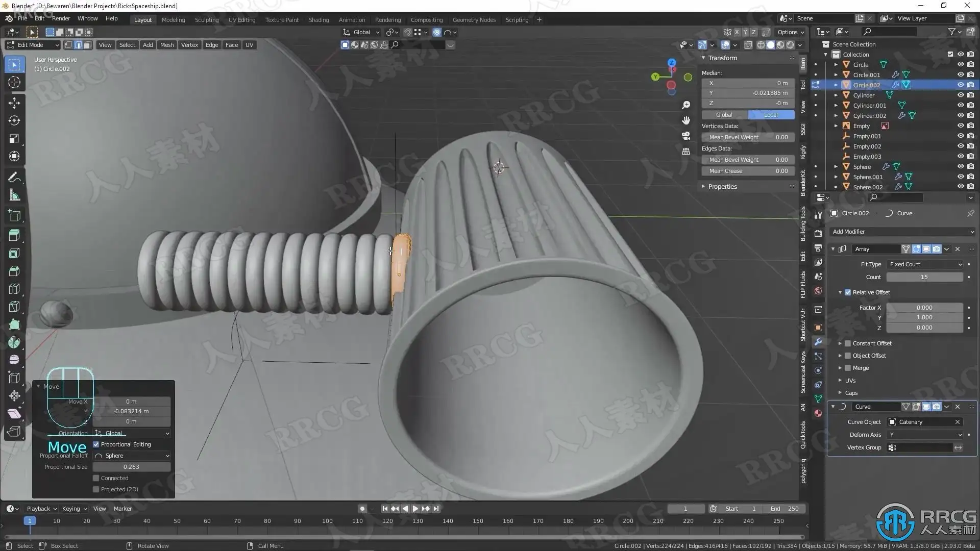Toggle camera view icon in viewport

pyautogui.click(x=686, y=136)
